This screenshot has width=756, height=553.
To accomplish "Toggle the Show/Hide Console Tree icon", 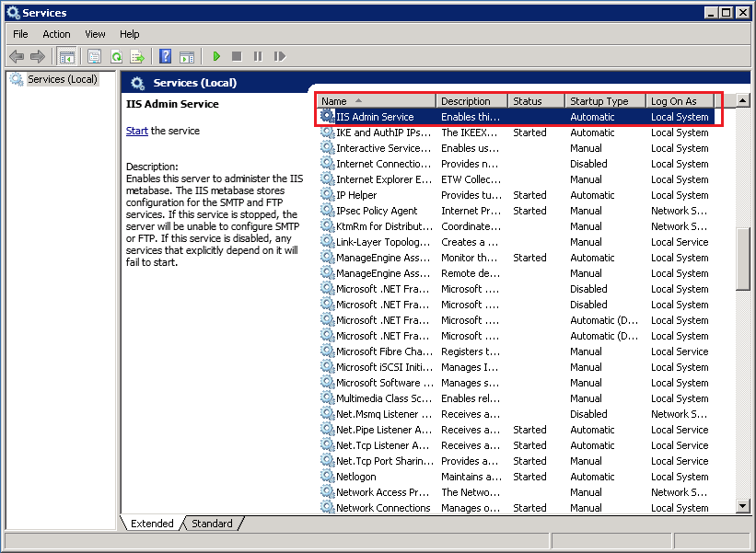I will pyautogui.click(x=66, y=56).
